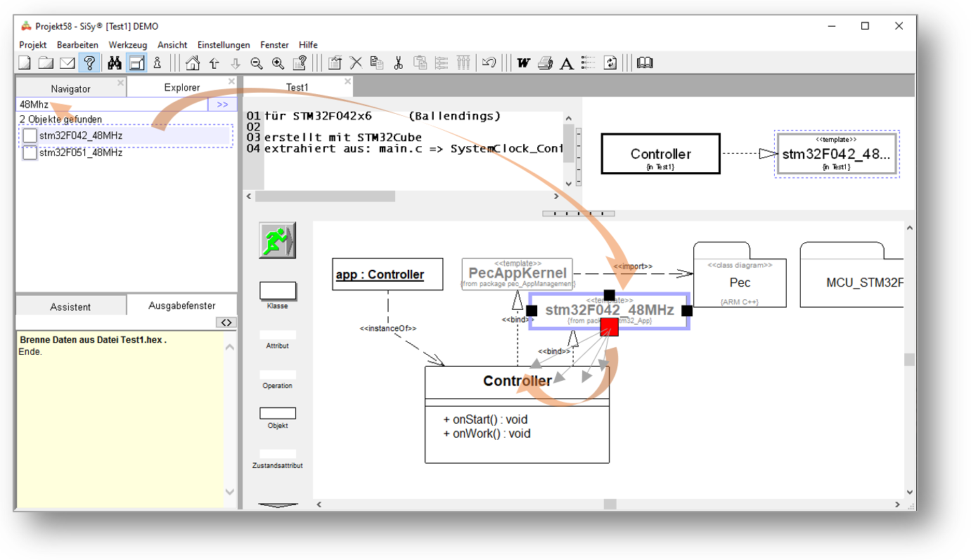The height and width of the screenshot is (560, 971).
Task: Click the 48Mhz search input field
Action: [111, 105]
